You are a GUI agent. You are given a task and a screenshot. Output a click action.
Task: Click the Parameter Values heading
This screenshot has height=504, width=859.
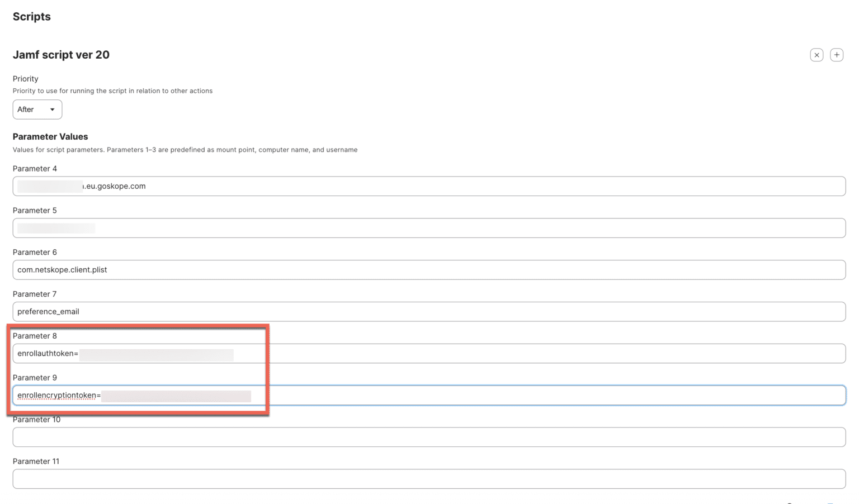50,136
